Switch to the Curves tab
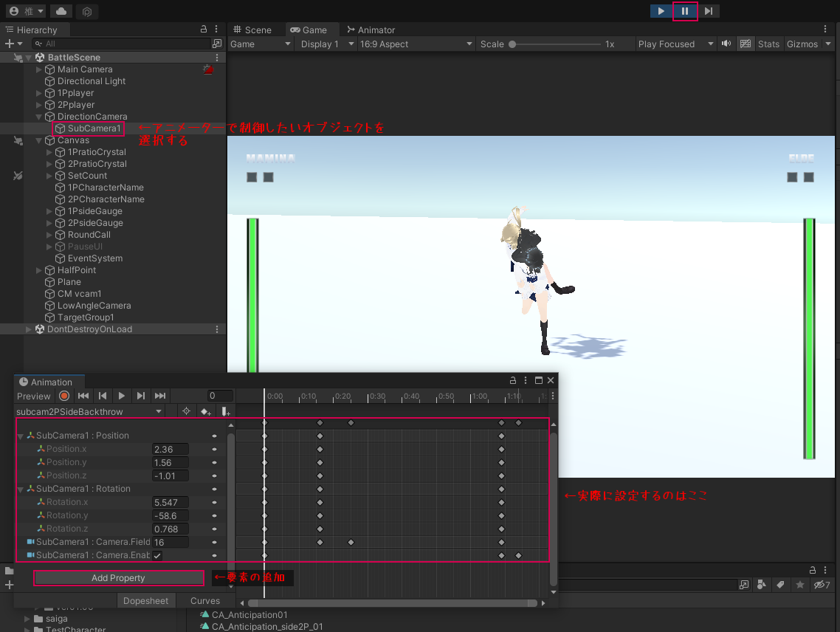This screenshot has height=632, width=840. click(x=205, y=600)
